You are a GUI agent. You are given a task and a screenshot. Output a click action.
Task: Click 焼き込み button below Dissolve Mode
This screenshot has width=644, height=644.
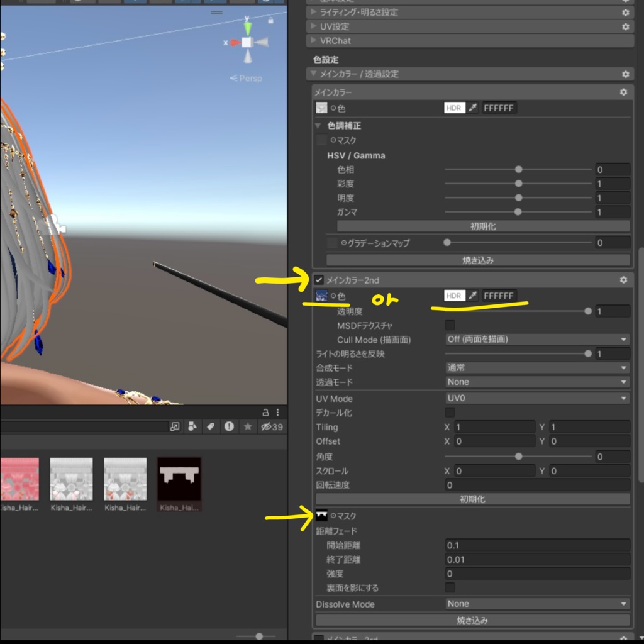pos(473,619)
